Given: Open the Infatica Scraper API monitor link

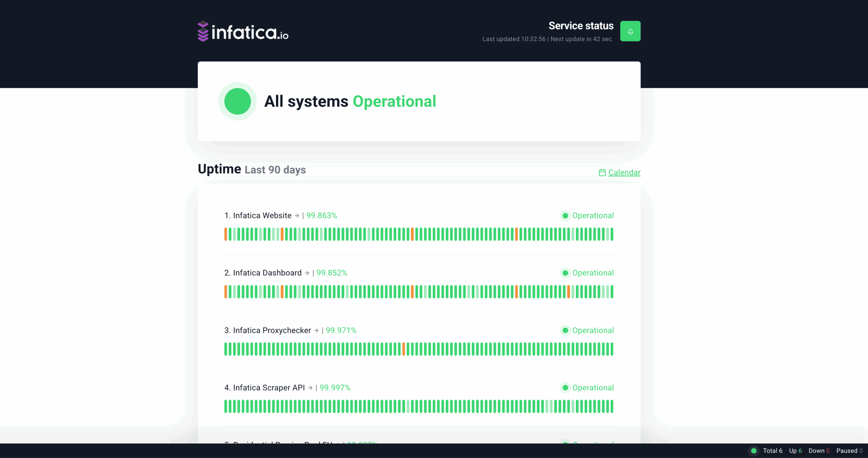Looking at the screenshot, I should [x=269, y=387].
